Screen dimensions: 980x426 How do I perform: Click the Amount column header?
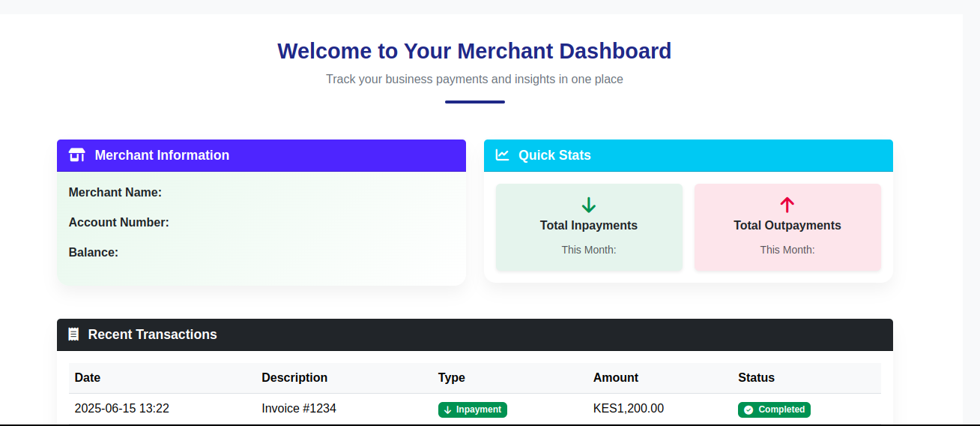pos(616,378)
